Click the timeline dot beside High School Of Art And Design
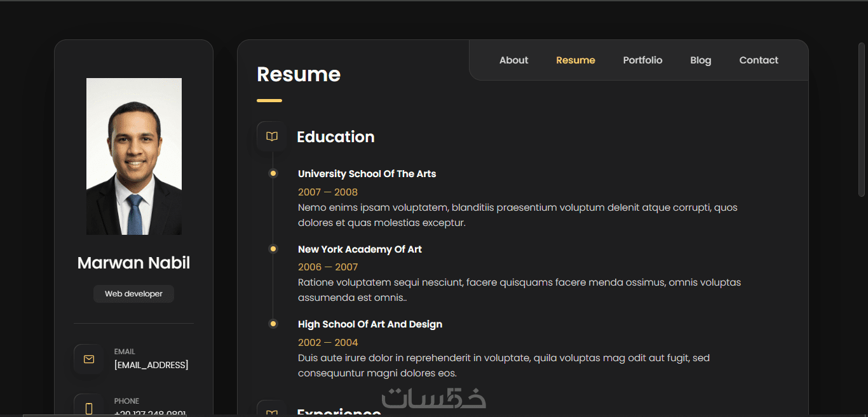 click(273, 324)
